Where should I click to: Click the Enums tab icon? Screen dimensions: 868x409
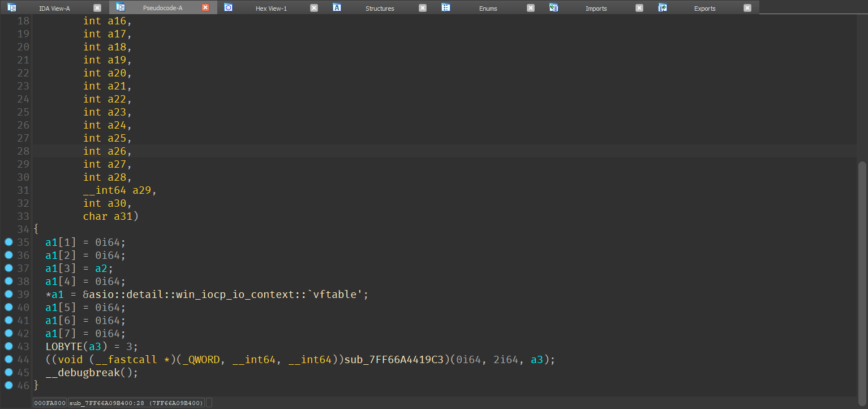[445, 7]
